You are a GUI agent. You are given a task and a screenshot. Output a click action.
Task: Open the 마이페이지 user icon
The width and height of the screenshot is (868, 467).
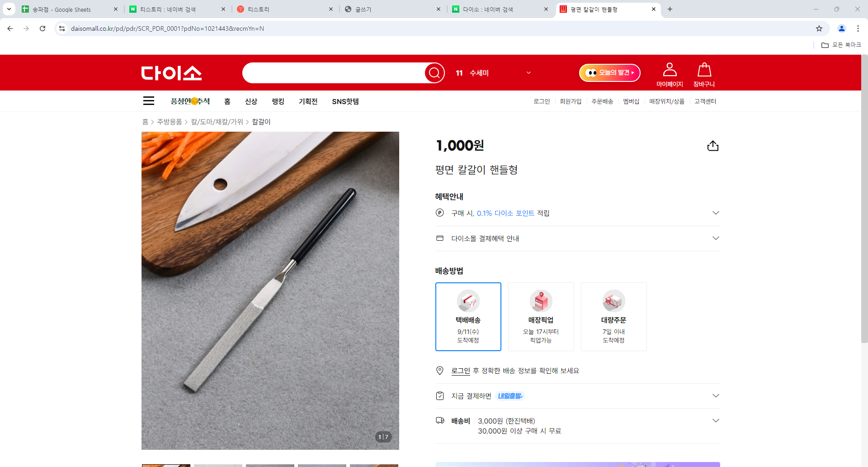(670, 75)
